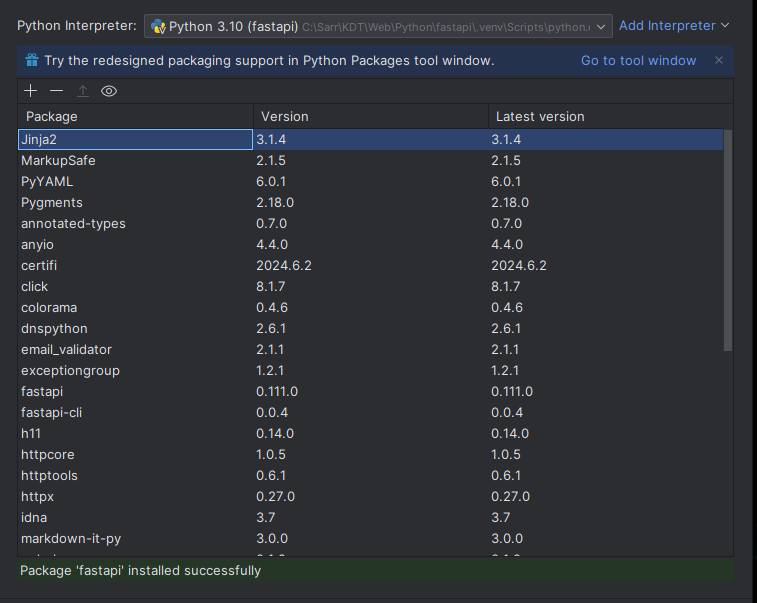Select the h11 package row

371,434
